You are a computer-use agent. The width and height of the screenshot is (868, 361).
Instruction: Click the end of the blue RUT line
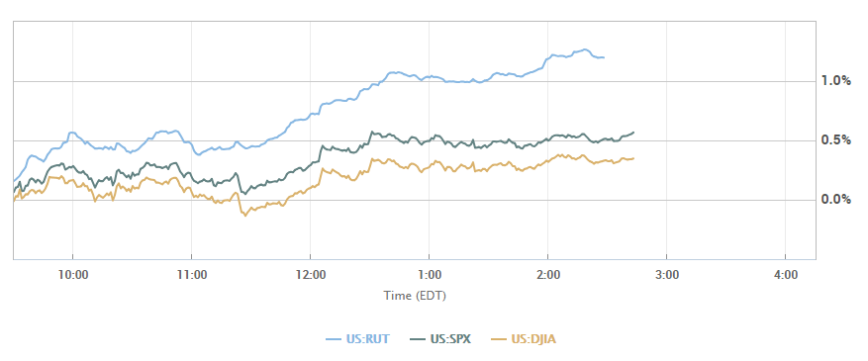[x=604, y=57]
